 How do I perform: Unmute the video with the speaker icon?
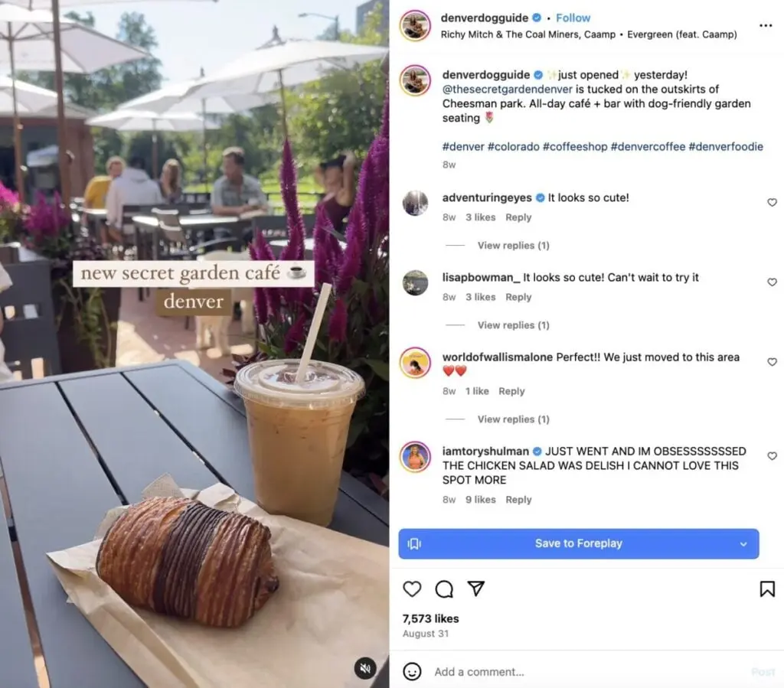pos(365,668)
